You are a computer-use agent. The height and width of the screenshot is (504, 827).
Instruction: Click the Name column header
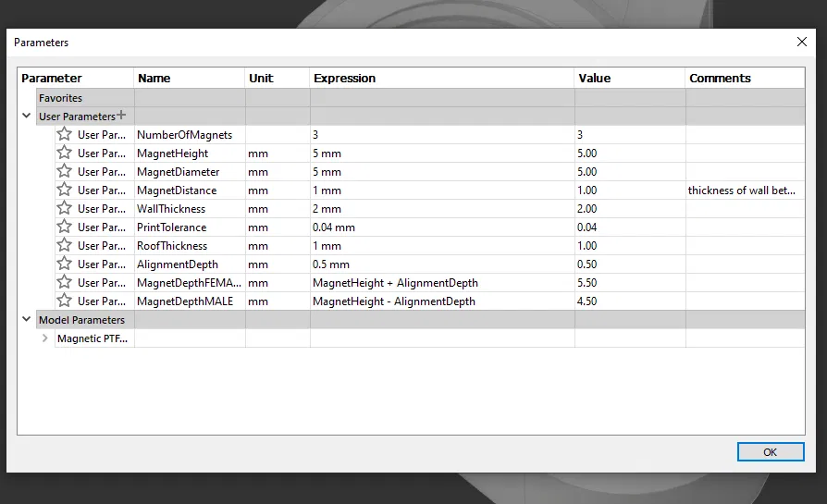point(190,78)
